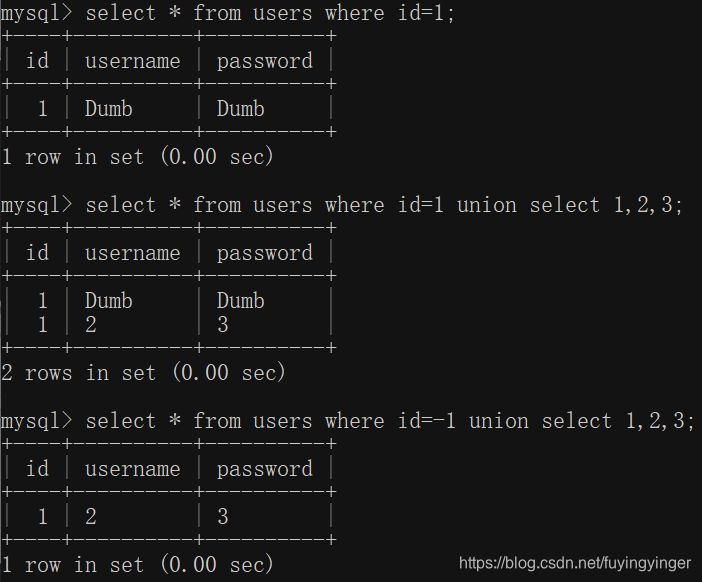Click the last '1 row in set' message
702x582 pixels.
(137, 565)
